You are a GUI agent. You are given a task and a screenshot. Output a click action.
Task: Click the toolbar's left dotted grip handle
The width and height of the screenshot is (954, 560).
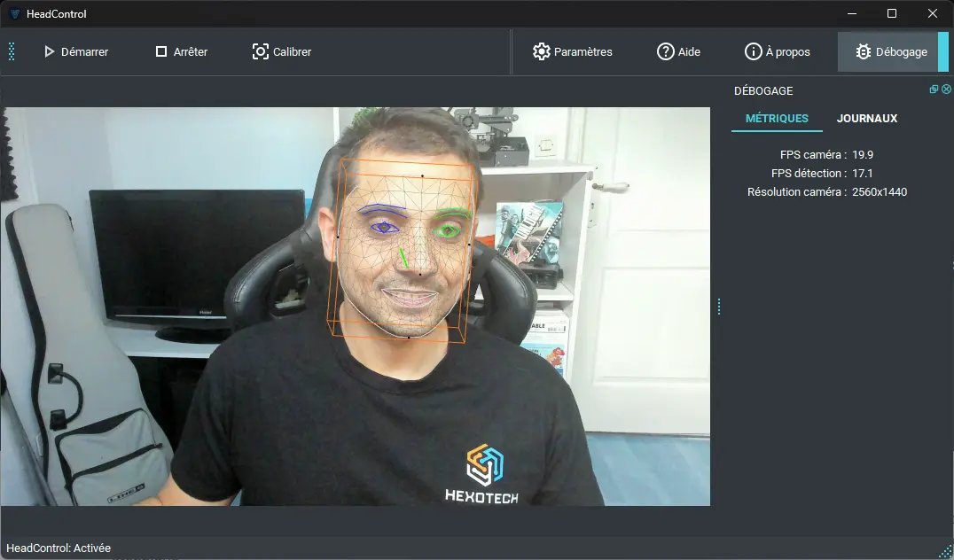12,51
